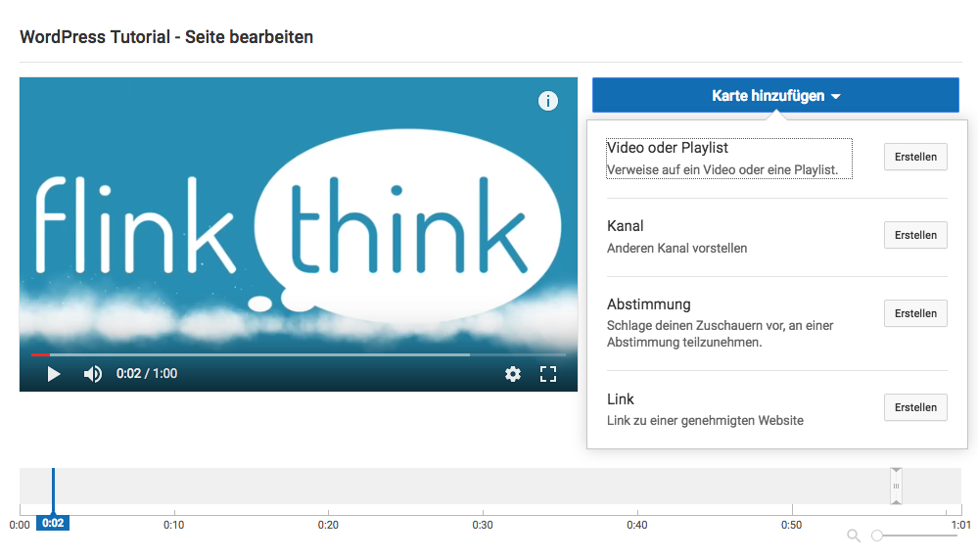Create a Link card
This screenshot has width=978, height=560.
point(915,407)
